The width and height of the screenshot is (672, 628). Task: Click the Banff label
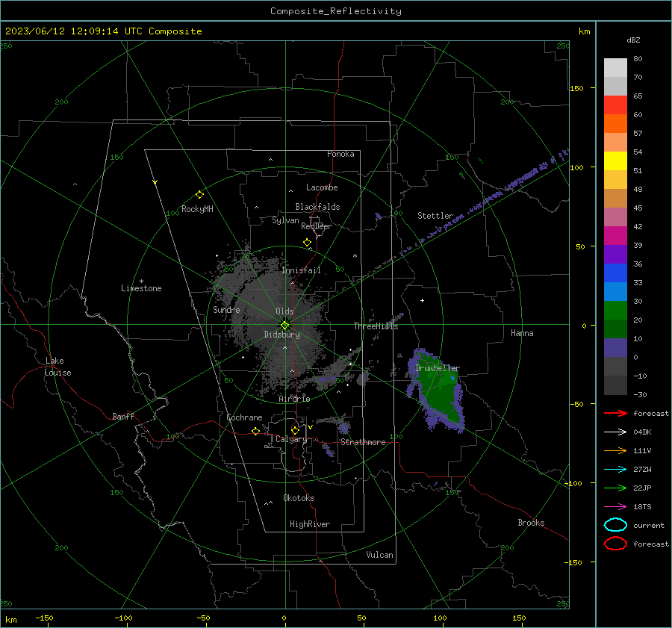click(123, 417)
